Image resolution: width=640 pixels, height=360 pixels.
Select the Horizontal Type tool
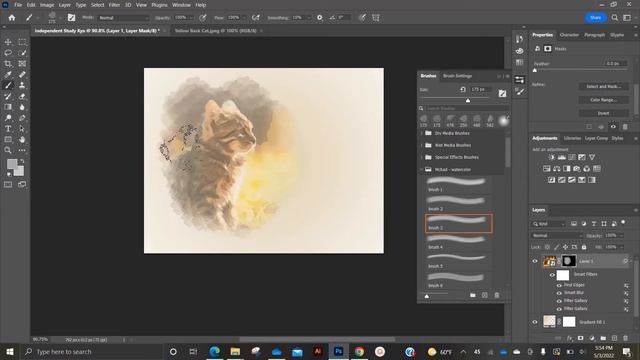coord(8,129)
